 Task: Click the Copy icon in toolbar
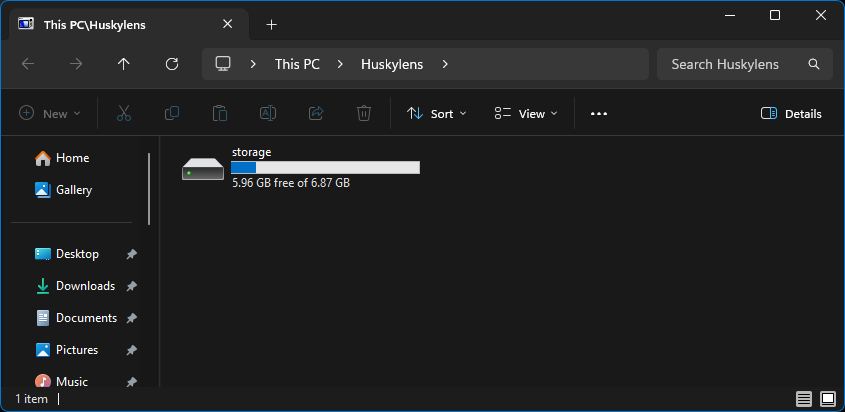click(x=172, y=114)
